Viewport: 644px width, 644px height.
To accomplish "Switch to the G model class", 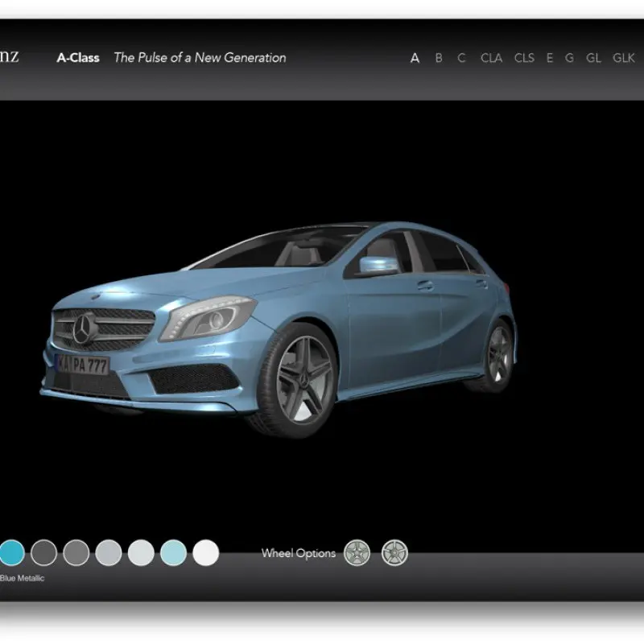I will [x=569, y=58].
